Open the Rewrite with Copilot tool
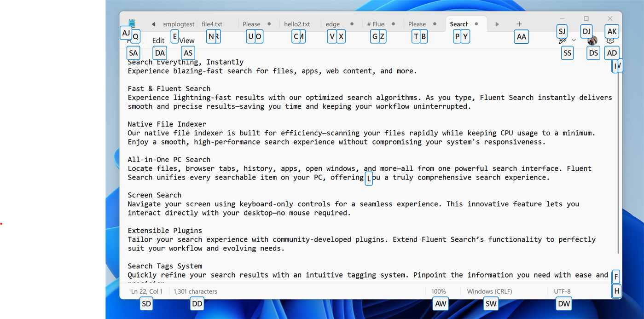The width and height of the screenshot is (644, 319). pos(562,40)
